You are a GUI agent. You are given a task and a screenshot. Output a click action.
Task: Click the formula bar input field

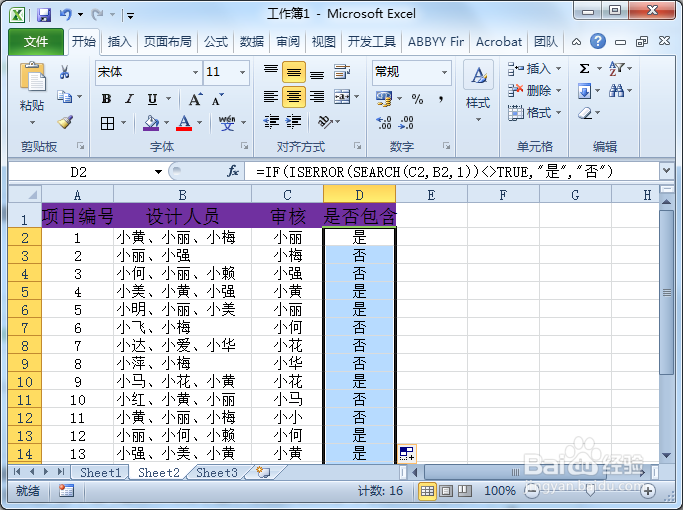tap(452, 172)
